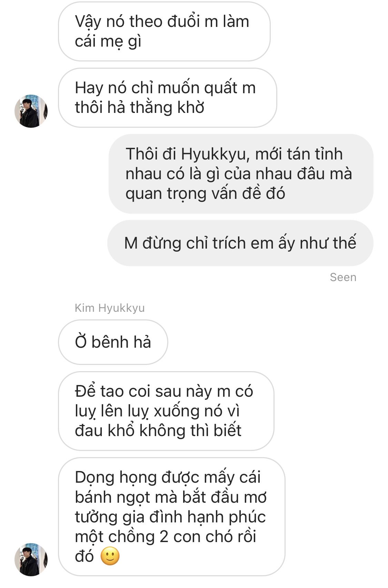Screen dimensions: 388x588
Task: Select the "Ờ bênh hả" message bubble
Action: click(x=113, y=342)
